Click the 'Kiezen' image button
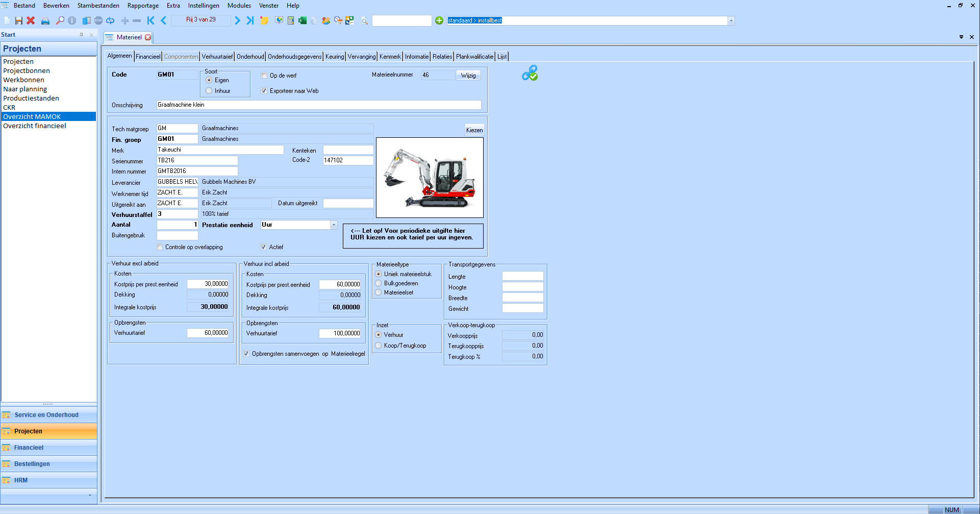 point(474,130)
